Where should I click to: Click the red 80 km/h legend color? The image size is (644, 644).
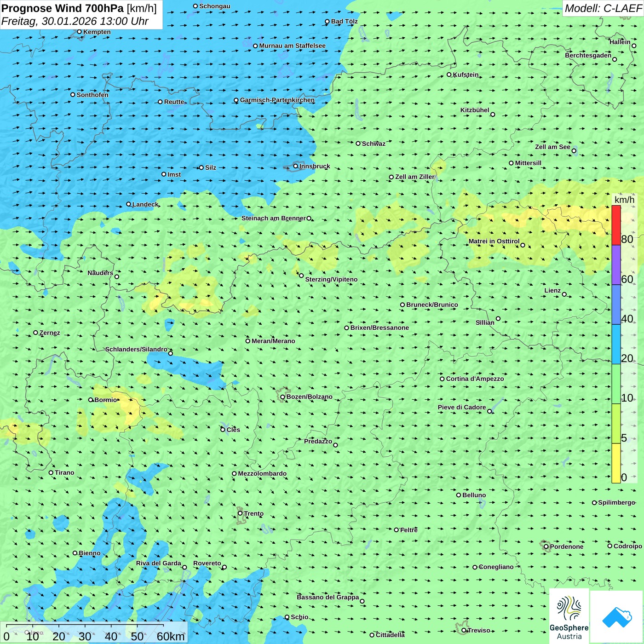(616, 225)
